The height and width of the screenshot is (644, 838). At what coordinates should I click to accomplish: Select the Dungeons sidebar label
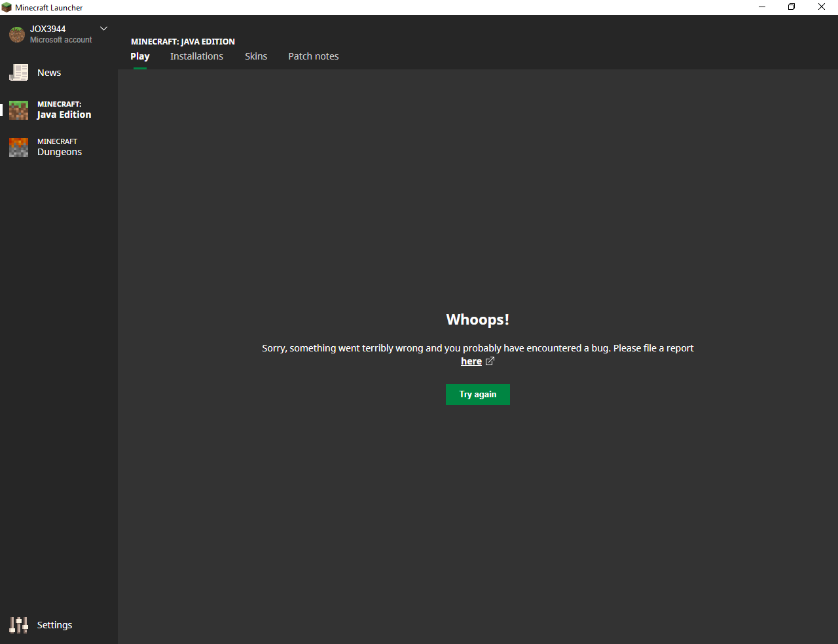60,147
